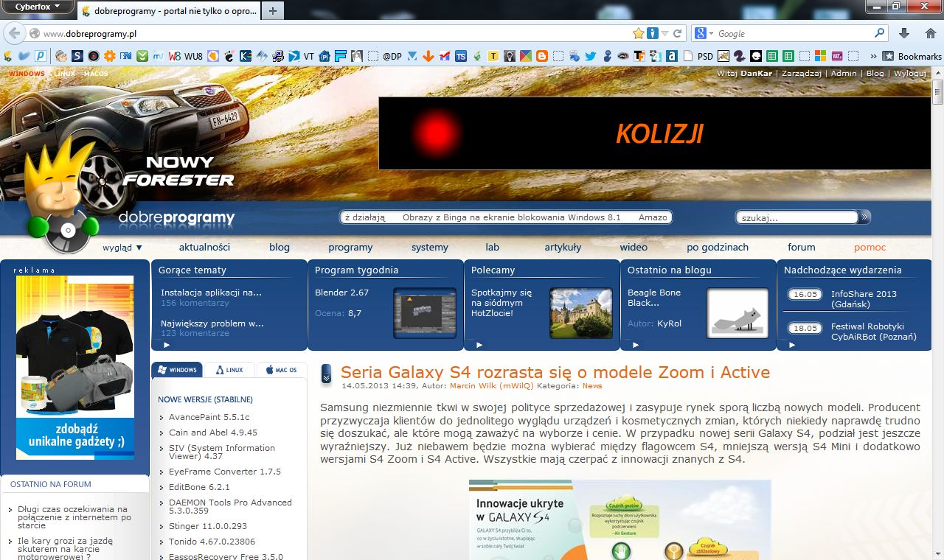Submit site search with the arrow button beside szukaj
Image resolution: width=944 pixels, height=560 pixels.
[x=865, y=217]
